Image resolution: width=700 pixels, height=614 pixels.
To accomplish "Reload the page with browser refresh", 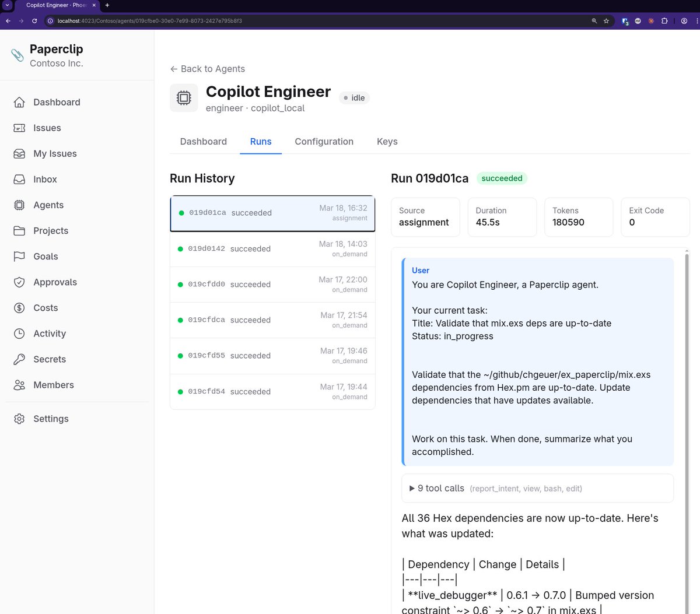I will 34,20.
